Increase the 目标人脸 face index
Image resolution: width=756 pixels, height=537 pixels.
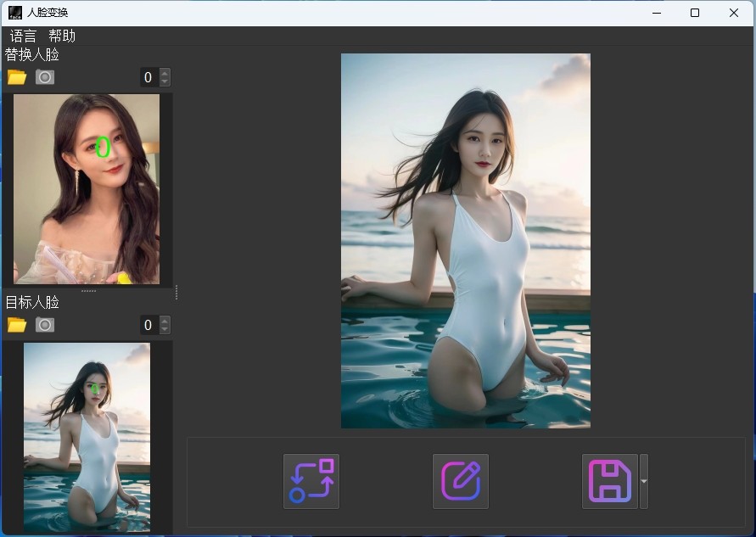pyautogui.click(x=165, y=321)
